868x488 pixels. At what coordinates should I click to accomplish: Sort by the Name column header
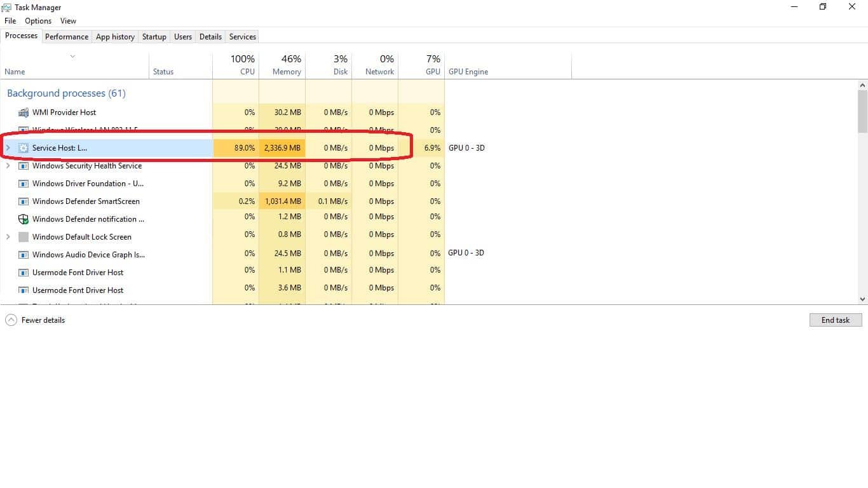[74, 65]
